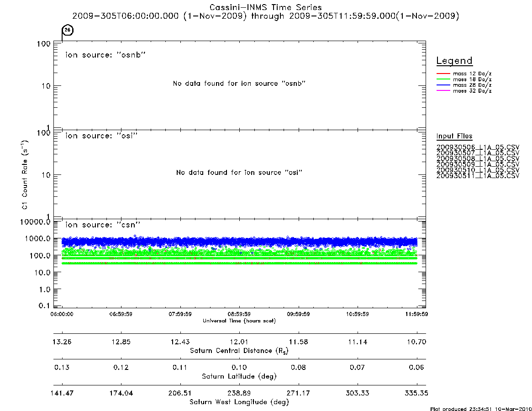The image size is (532, 411).
Task: Click the red mass 12 Da/z legend line
Action: click(x=443, y=74)
